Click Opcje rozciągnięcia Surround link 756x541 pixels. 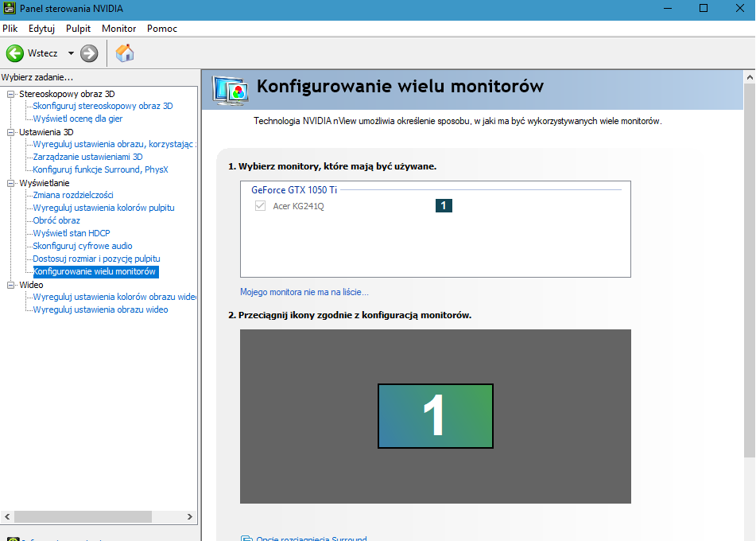312,538
